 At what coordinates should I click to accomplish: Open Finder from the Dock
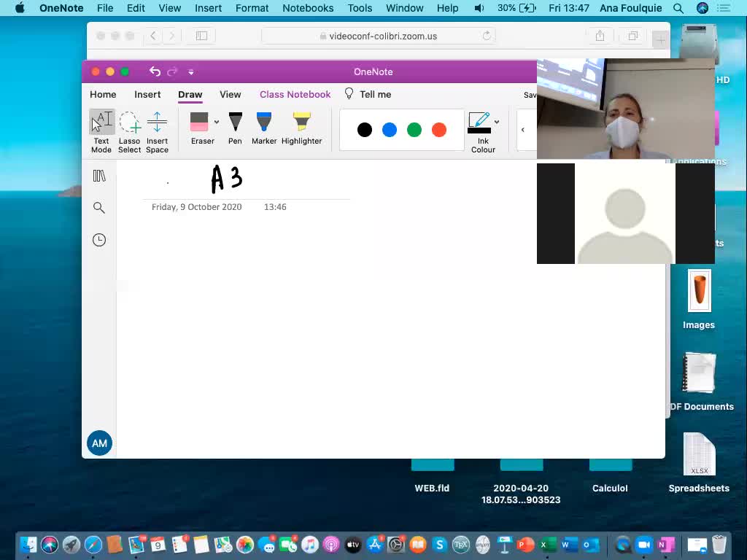28,545
